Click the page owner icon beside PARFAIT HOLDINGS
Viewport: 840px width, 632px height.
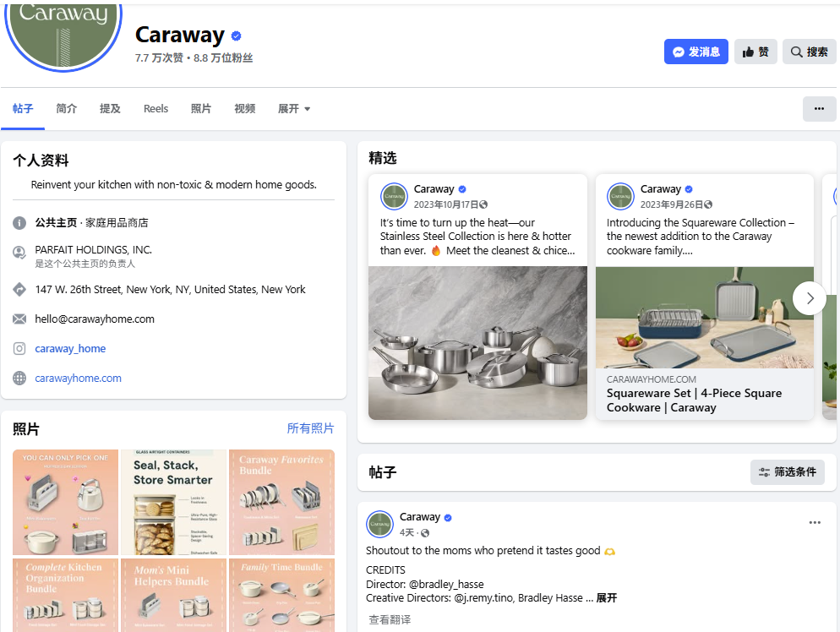click(19, 253)
